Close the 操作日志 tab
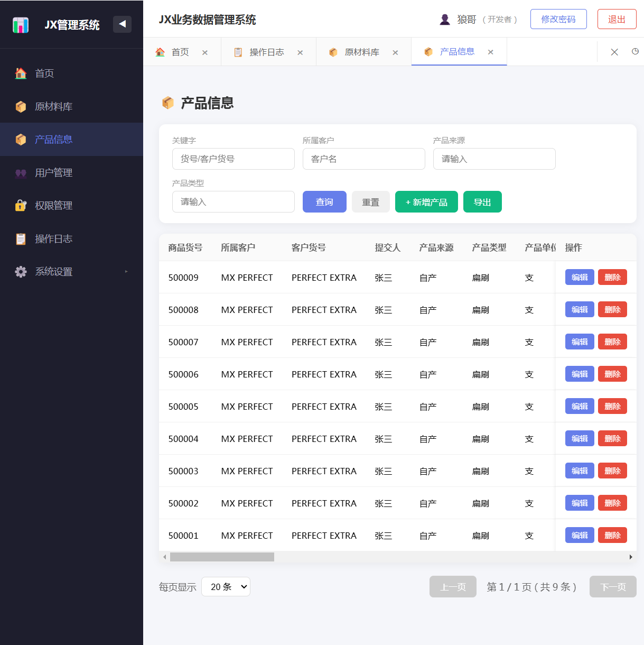 pyautogui.click(x=300, y=52)
